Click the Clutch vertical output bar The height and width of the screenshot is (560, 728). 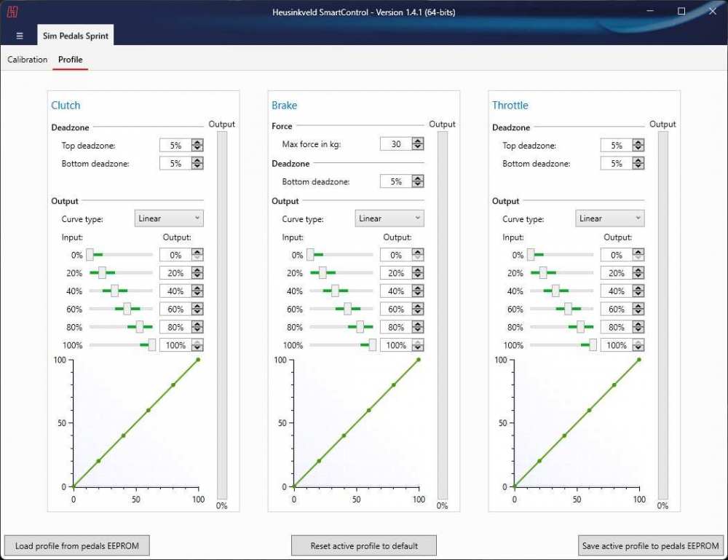click(x=222, y=315)
